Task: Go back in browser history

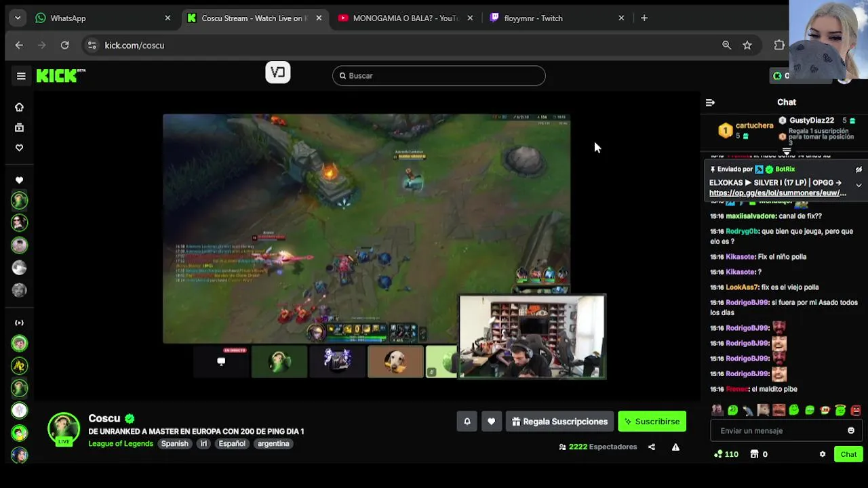Action: (19, 45)
